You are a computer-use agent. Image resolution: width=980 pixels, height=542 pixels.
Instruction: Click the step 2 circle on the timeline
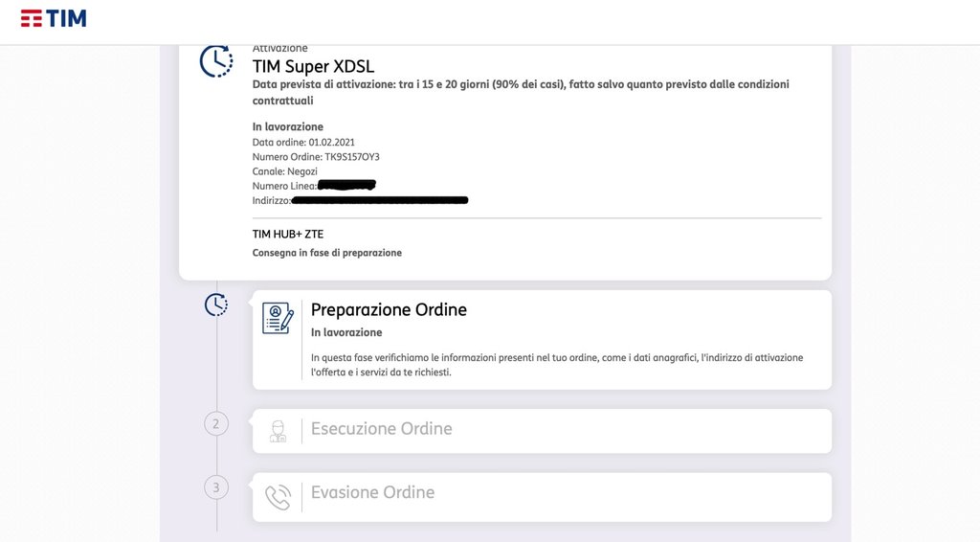[x=216, y=424]
